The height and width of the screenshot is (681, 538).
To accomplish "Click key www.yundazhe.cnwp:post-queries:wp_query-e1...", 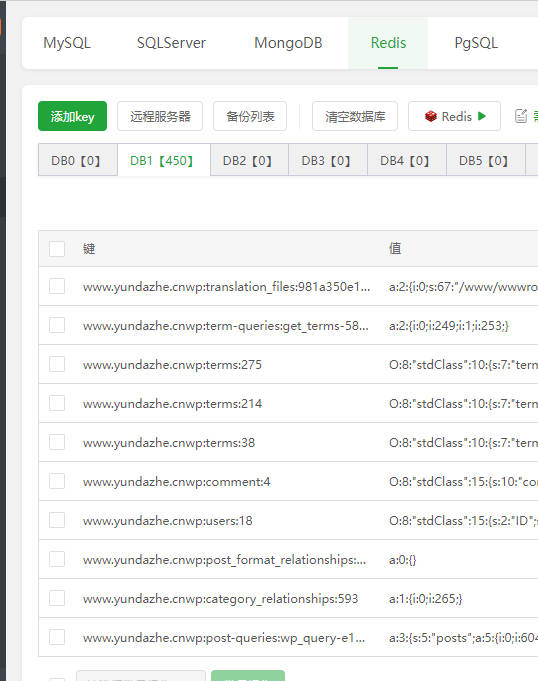I will coord(224,638).
